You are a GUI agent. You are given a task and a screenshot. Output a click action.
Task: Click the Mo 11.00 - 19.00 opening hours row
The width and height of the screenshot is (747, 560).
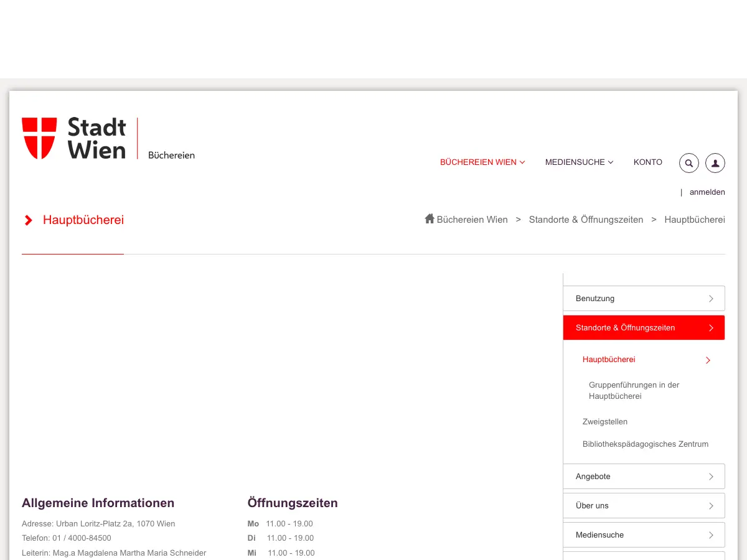coord(280,524)
